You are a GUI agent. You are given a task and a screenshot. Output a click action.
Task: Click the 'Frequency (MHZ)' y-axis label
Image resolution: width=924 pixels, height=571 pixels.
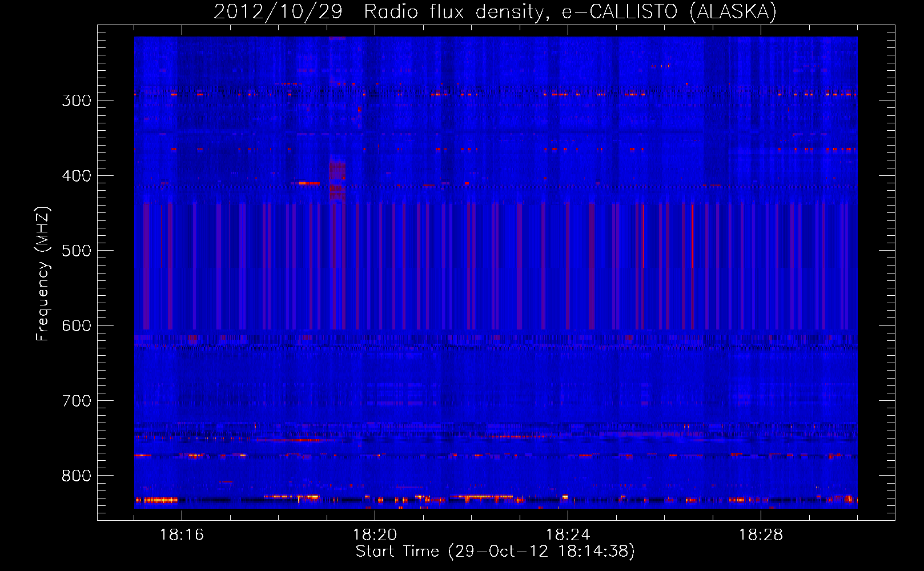(x=43, y=274)
